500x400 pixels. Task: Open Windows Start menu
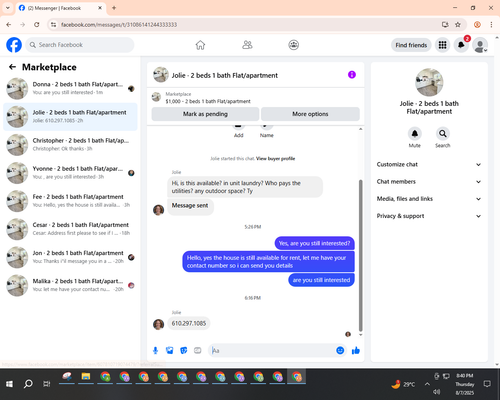coord(9,384)
